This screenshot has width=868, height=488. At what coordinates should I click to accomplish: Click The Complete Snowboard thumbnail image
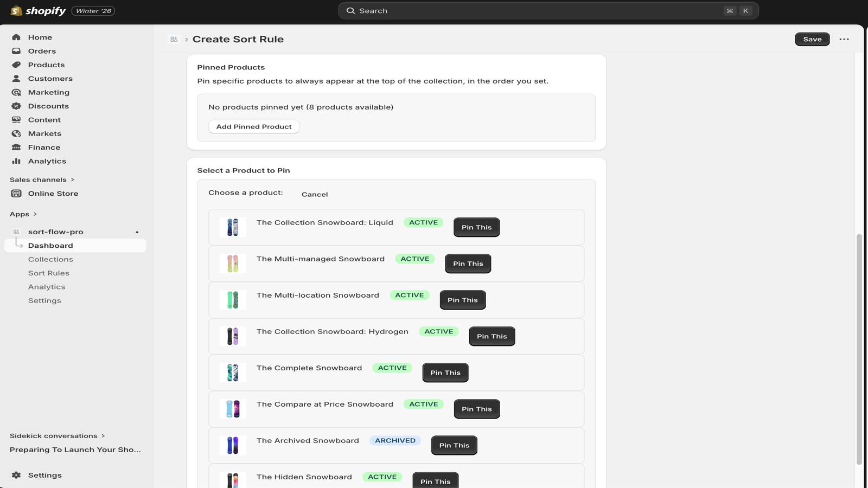[x=232, y=373]
